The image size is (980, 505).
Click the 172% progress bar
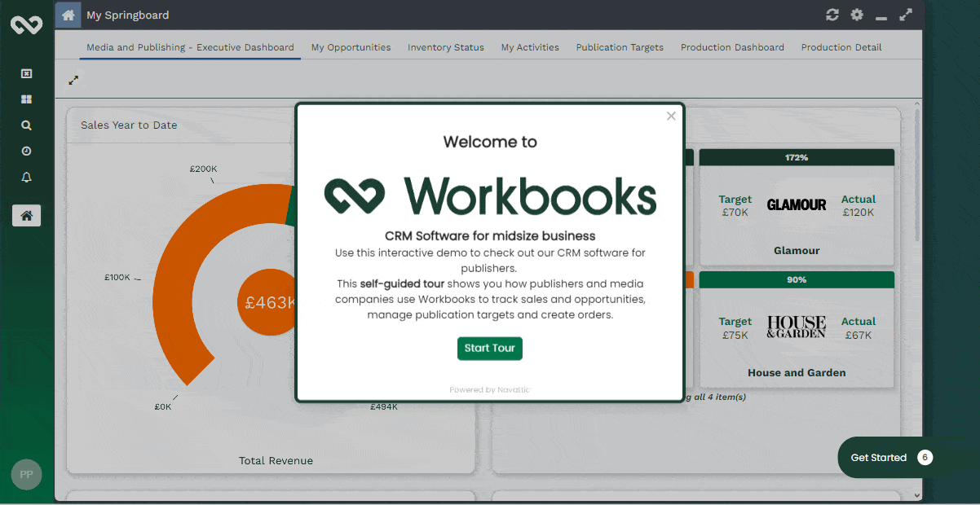click(797, 157)
